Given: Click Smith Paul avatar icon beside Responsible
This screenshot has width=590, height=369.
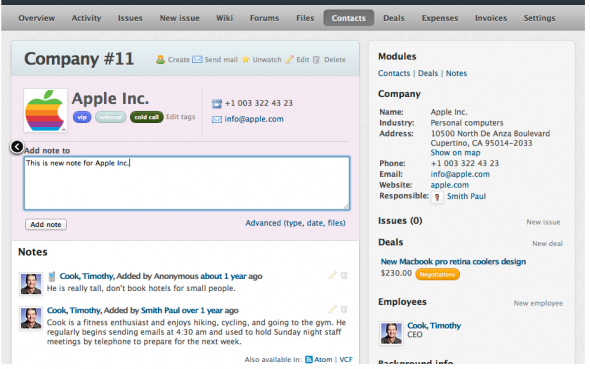Looking at the screenshot, I should tap(437, 197).
